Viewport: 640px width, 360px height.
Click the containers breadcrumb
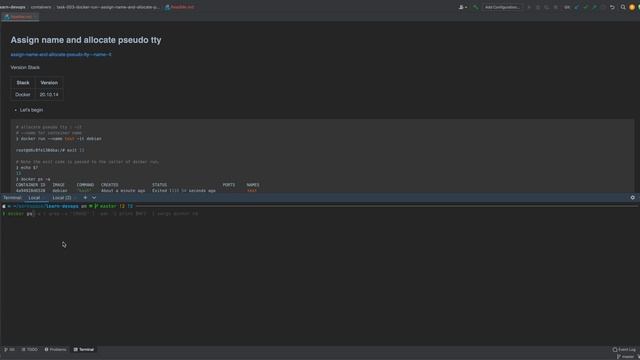[41, 7]
